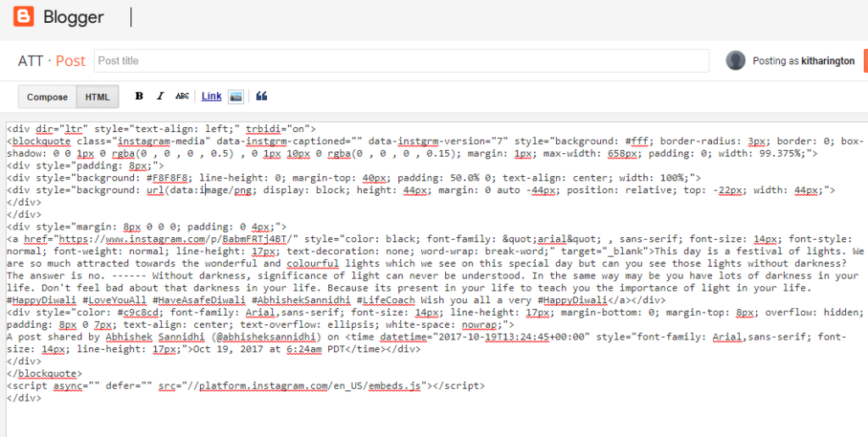Switch to Compose editor mode
Image resolution: width=868 pixels, height=437 pixels.
tap(47, 97)
